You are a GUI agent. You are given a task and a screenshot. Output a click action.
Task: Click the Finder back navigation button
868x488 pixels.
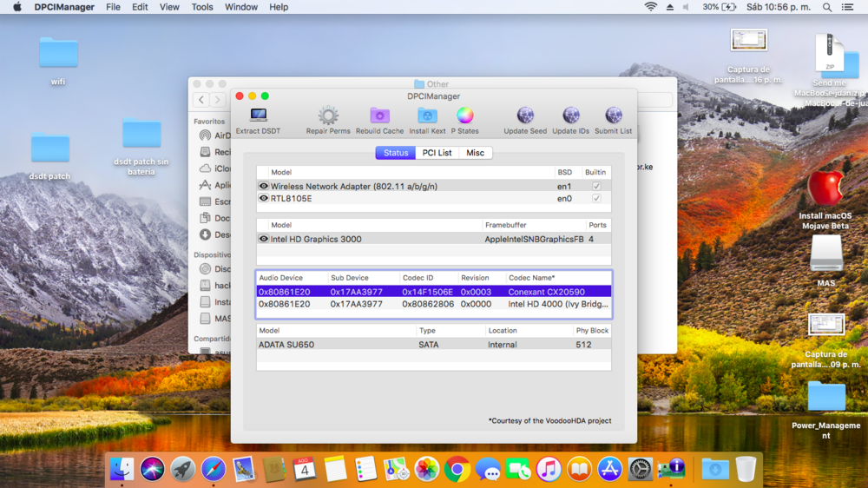[x=201, y=100]
